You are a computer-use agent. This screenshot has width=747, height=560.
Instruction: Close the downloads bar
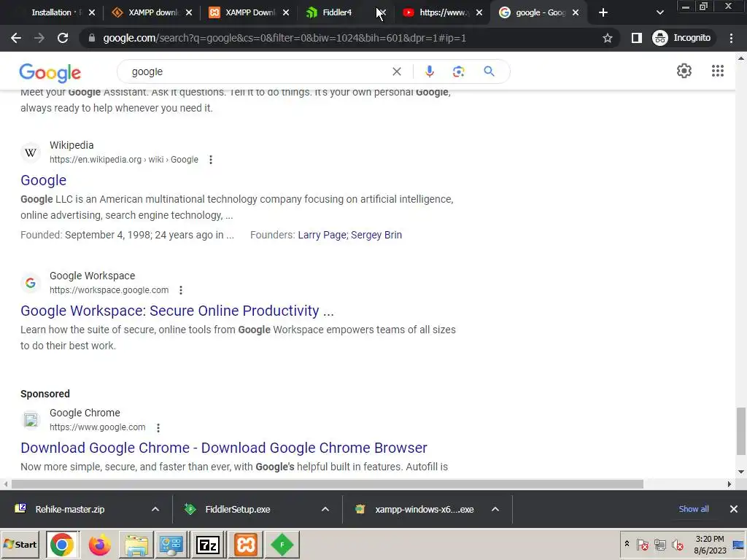point(734,509)
